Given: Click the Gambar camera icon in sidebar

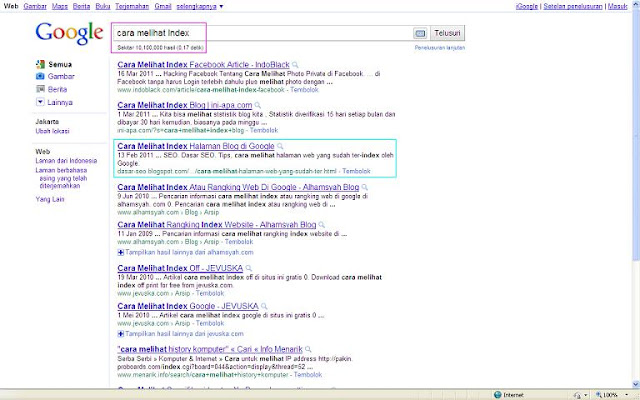Looking at the screenshot, I should (x=40, y=76).
